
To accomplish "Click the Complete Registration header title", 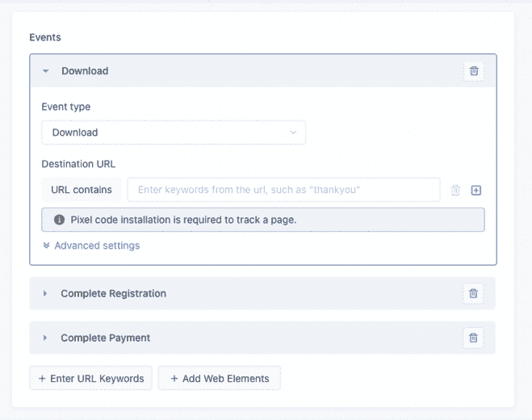I will (x=113, y=293).
